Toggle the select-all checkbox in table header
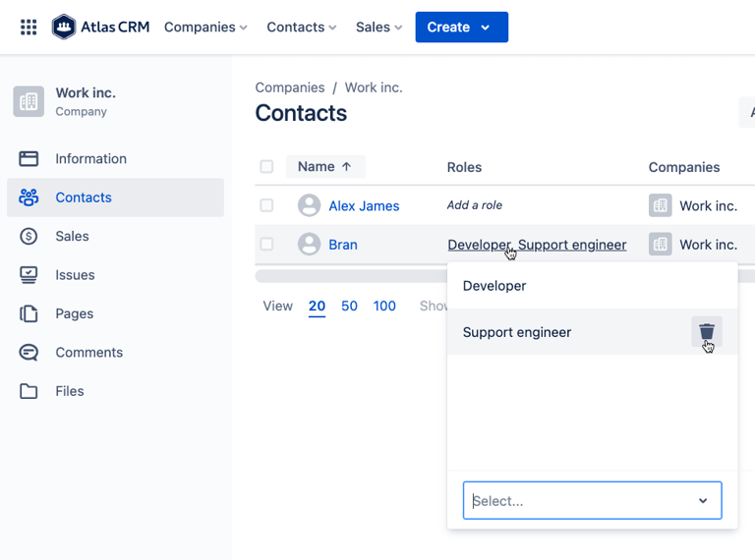755x560 pixels. coord(266,167)
